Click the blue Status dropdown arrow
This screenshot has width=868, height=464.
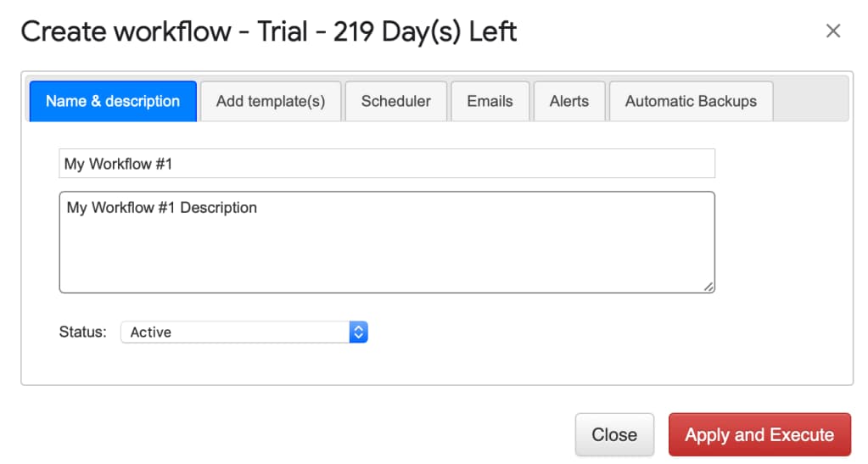coord(358,333)
